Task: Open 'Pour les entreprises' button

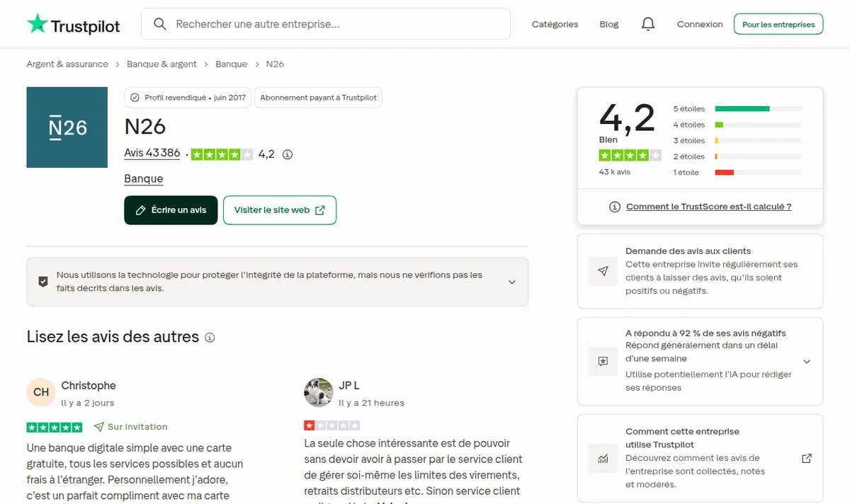Action: point(778,24)
